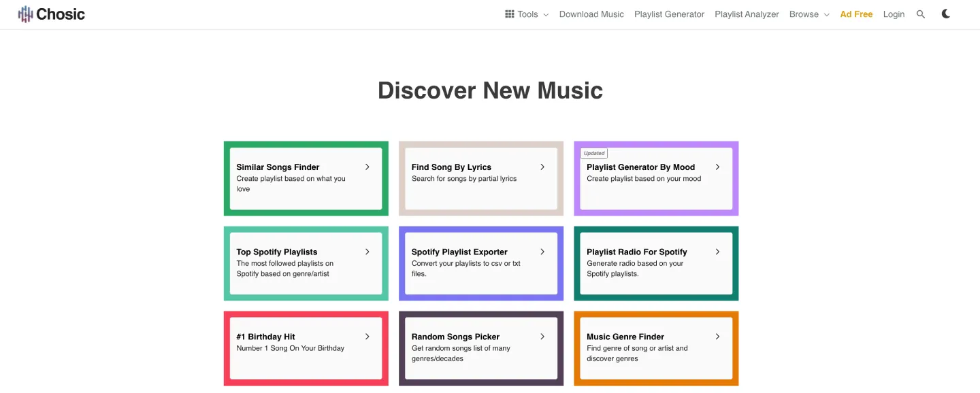Click 'Number 1 Song On Your Birthday' text
Viewport: 980px width, 393px height.
291,348
